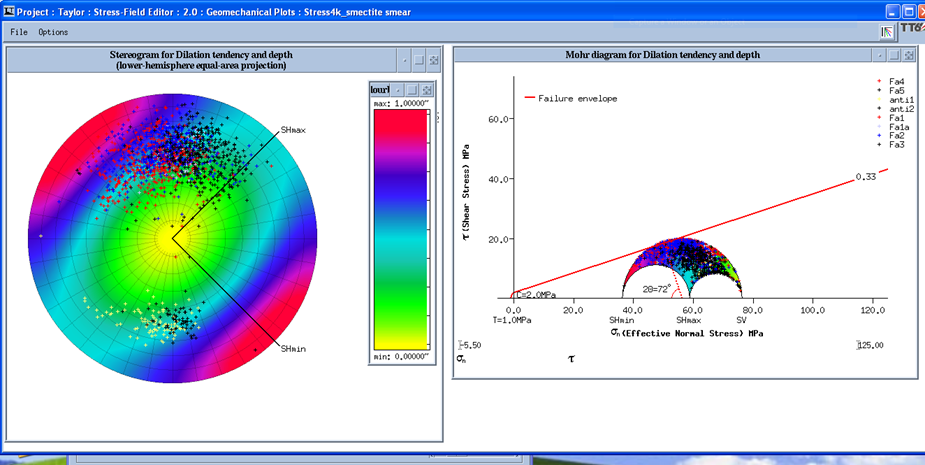The width and height of the screenshot is (925, 465).
Task: Maximize the Stress-Field Editor window
Action: click(907, 11)
